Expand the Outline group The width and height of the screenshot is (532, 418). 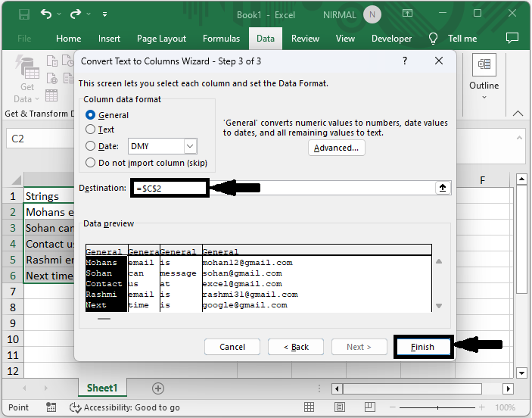[x=484, y=76]
